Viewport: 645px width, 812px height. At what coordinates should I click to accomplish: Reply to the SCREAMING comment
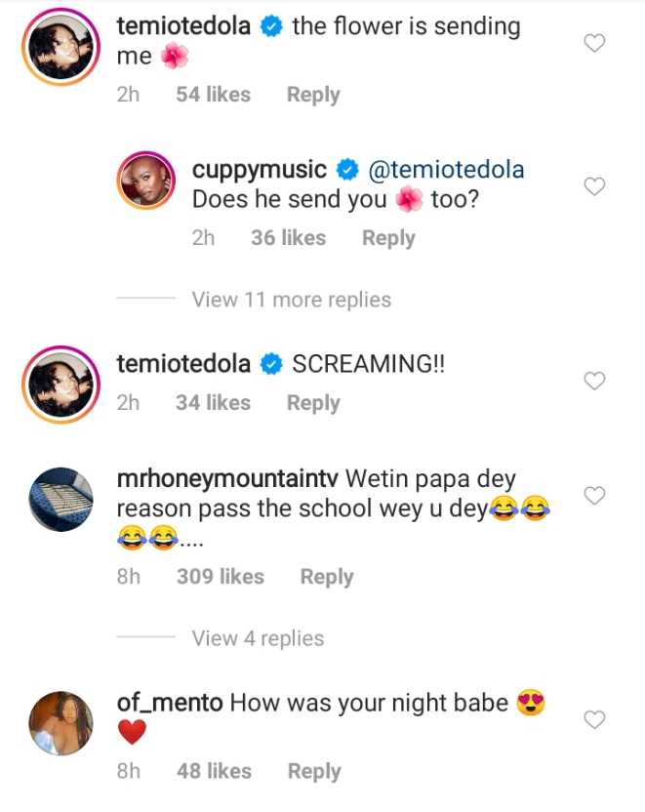click(313, 403)
